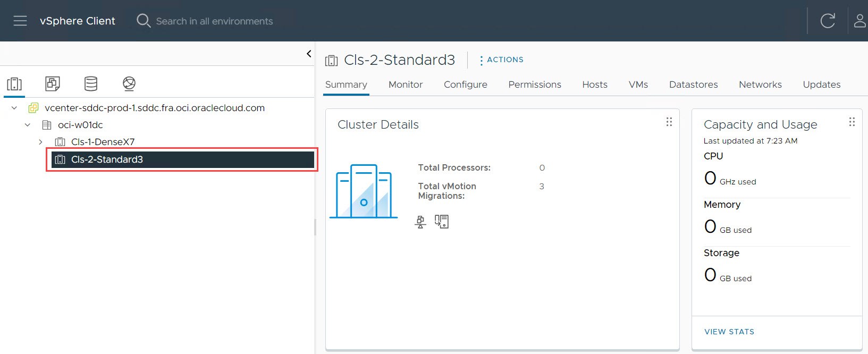The height and width of the screenshot is (354, 868).
Task: Open the Updates tab
Action: 822,85
